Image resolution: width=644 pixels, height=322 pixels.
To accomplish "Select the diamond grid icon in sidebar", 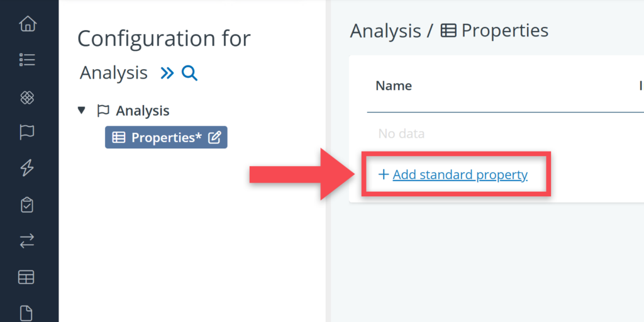I will tap(28, 97).
